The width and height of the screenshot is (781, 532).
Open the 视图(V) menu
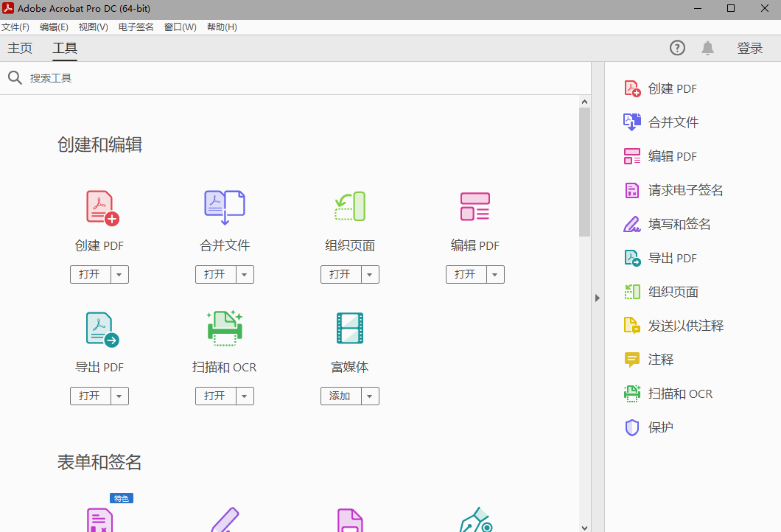[x=93, y=27]
